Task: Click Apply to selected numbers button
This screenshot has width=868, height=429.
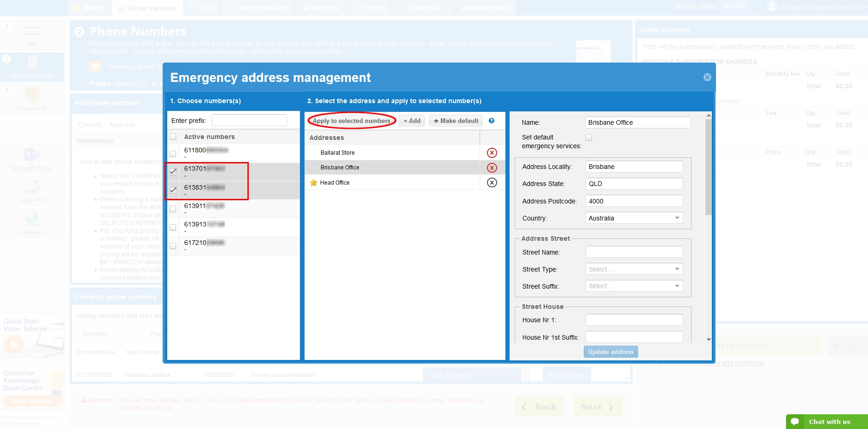Action: (352, 121)
